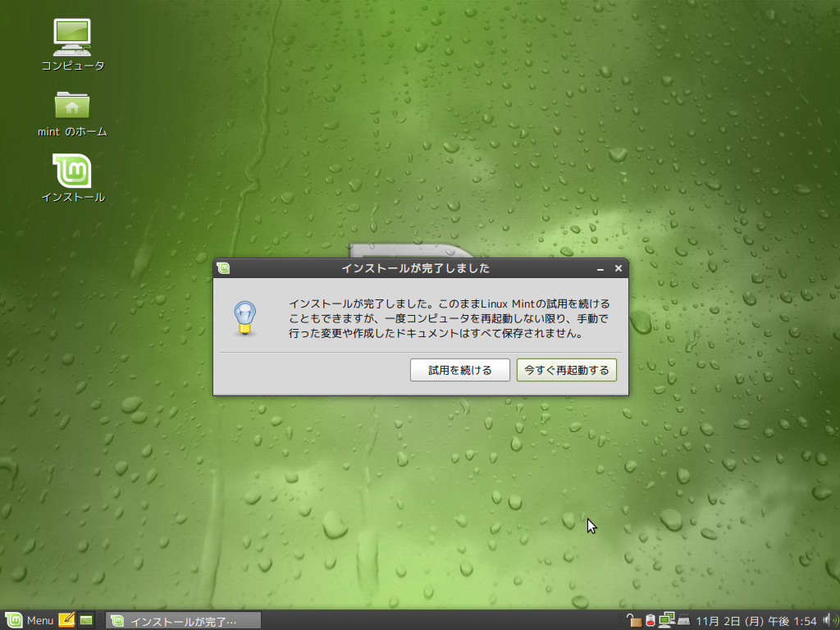Close the インストールが完了しました dialog

[619, 268]
